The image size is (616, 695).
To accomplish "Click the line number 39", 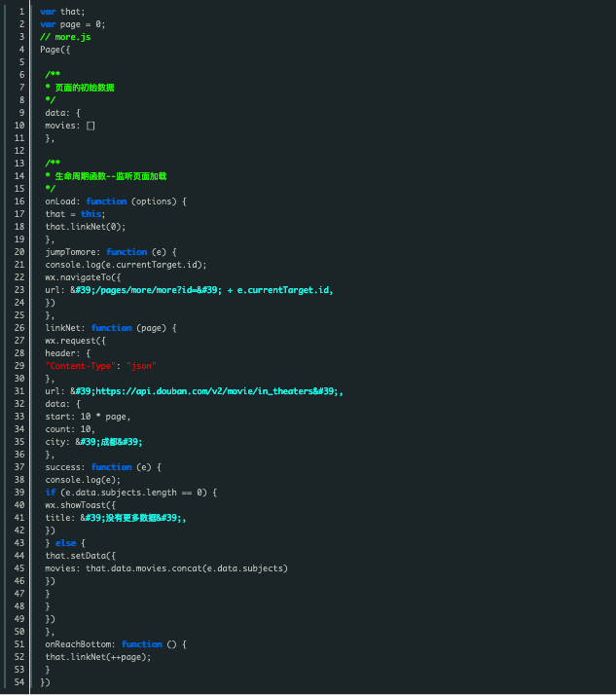I will click(x=19, y=493).
